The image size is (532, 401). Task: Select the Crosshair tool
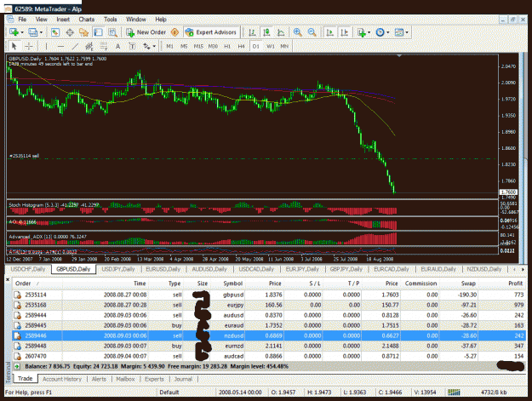tap(29, 46)
